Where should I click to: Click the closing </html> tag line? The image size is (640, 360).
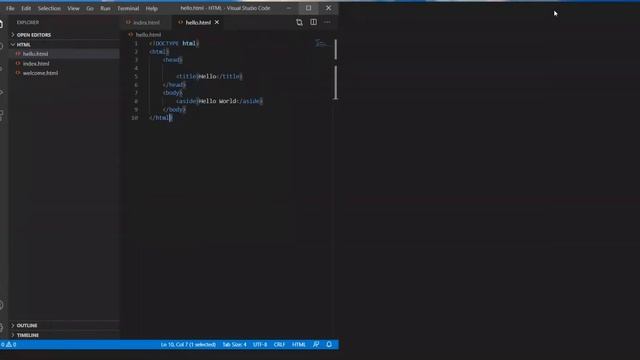point(161,118)
